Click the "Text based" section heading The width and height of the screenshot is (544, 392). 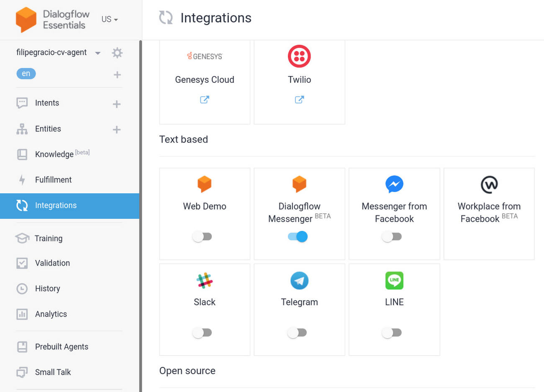point(184,139)
